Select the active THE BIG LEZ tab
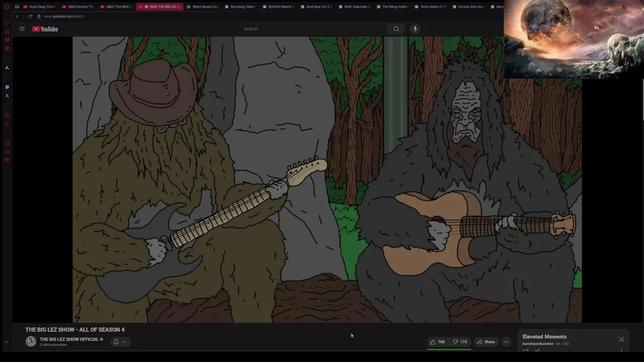 pyautogui.click(x=159, y=7)
